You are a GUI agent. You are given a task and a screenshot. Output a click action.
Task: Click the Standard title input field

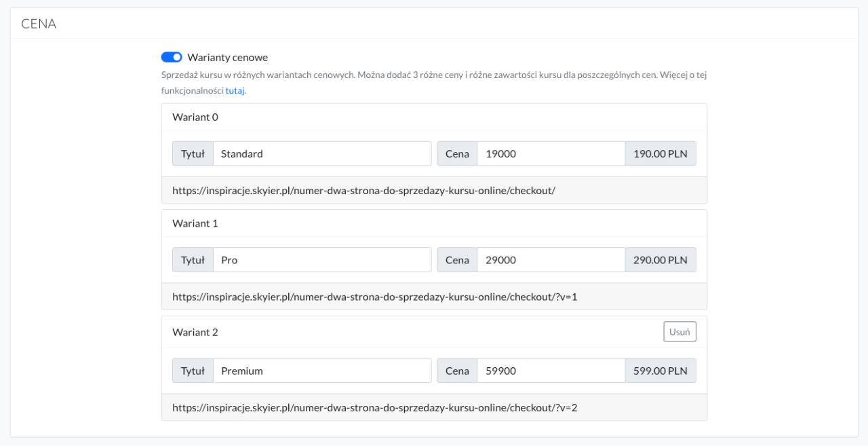click(322, 154)
